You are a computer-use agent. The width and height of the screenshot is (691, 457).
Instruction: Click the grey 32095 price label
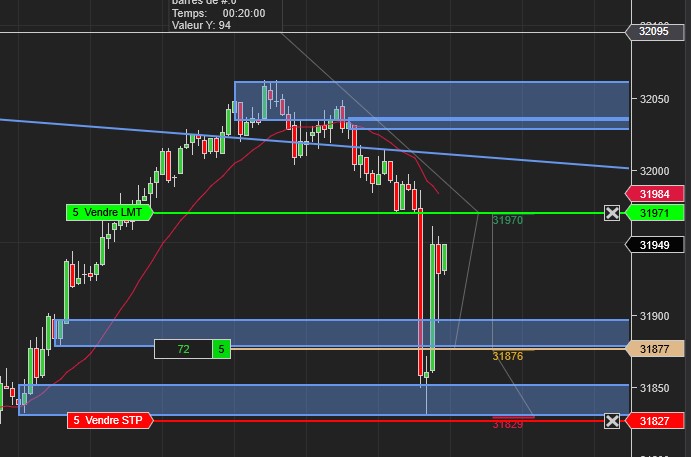(655, 32)
